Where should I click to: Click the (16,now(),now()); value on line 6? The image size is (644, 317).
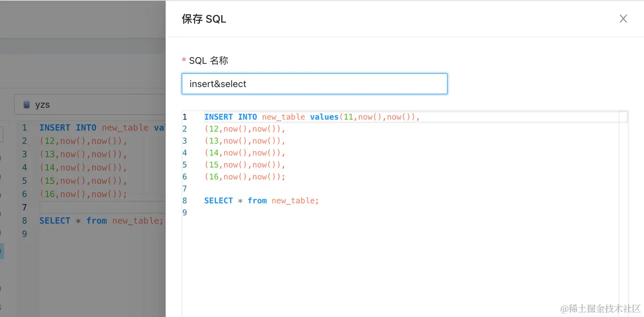(245, 177)
